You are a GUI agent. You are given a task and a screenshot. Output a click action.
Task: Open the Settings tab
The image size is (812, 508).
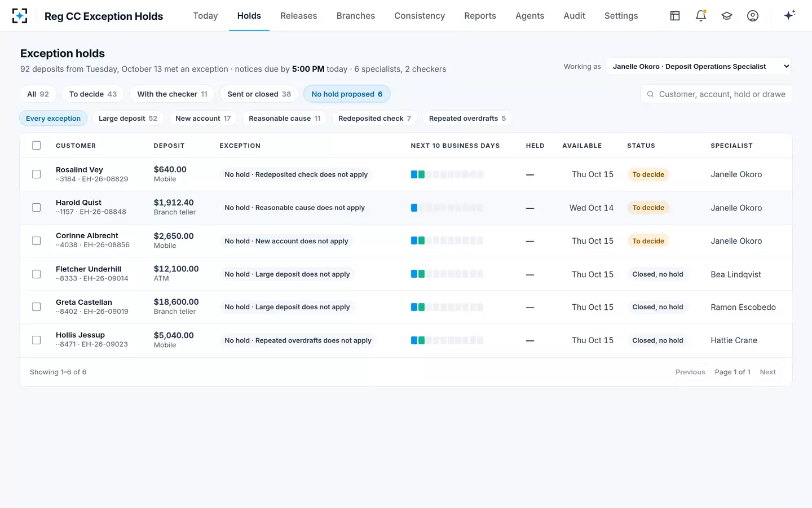(621, 16)
